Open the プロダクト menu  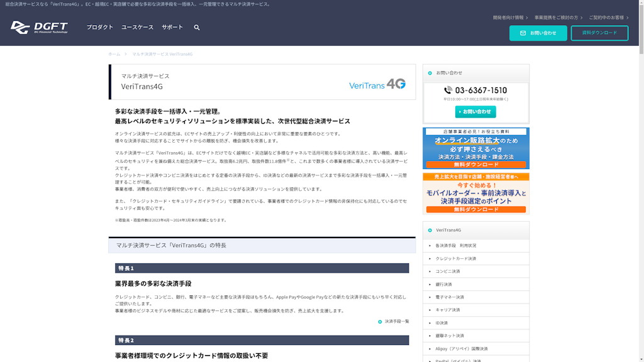click(100, 28)
